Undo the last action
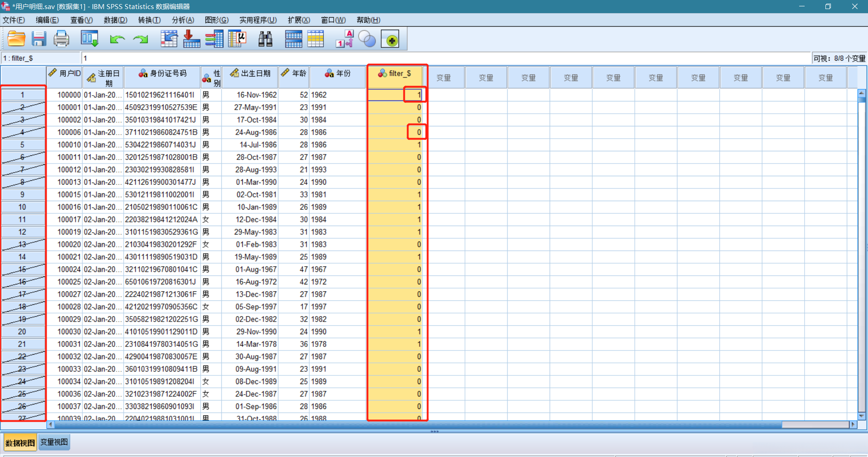 tap(117, 39)
